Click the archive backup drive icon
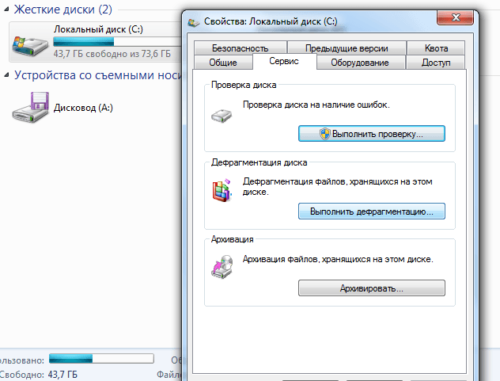The image size is (500, 381). (222, 267)
